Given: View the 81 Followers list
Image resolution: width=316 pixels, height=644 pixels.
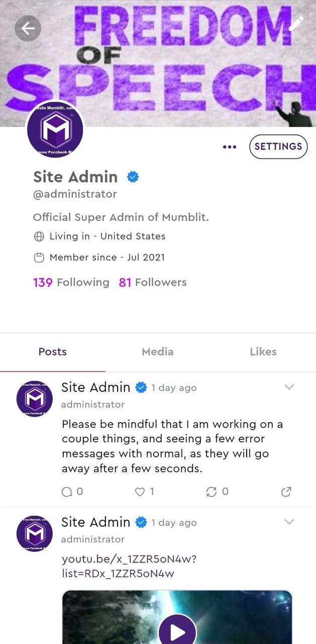Looking at the screenshot, I should click(x=152, y=282).
